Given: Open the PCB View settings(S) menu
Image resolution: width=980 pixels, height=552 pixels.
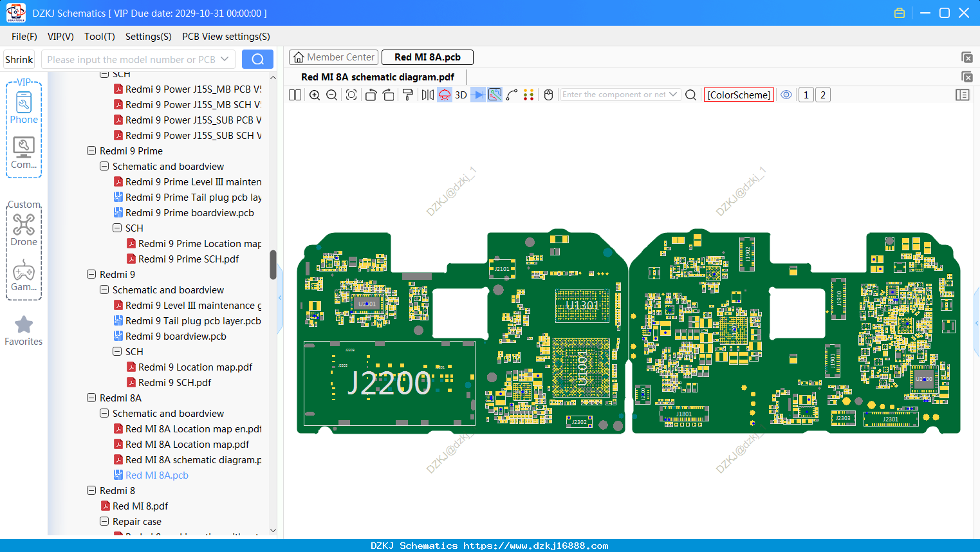Looking at the screenshot, I should coord(226,36).
